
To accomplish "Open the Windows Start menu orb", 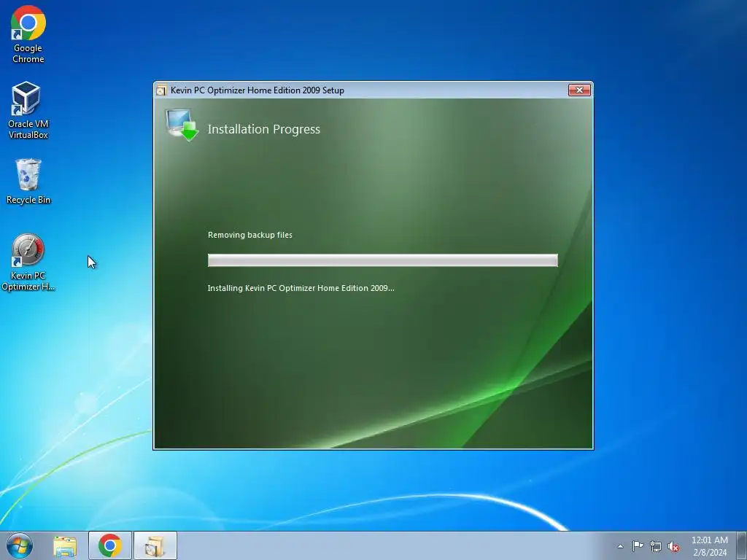I will pyautogui.click(x=20, y=545).
